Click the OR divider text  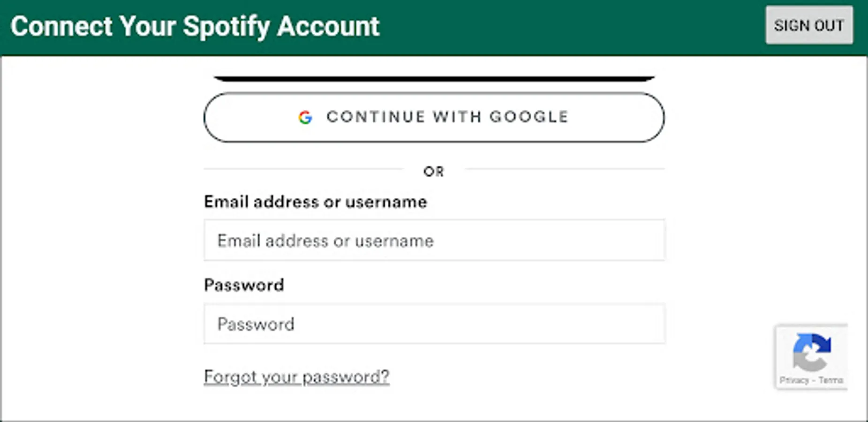click(x=433, y=172)
